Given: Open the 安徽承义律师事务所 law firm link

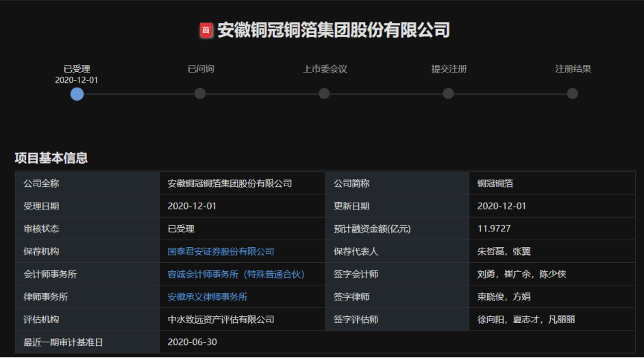Looking at the screenshot, I should pos(208,297).
